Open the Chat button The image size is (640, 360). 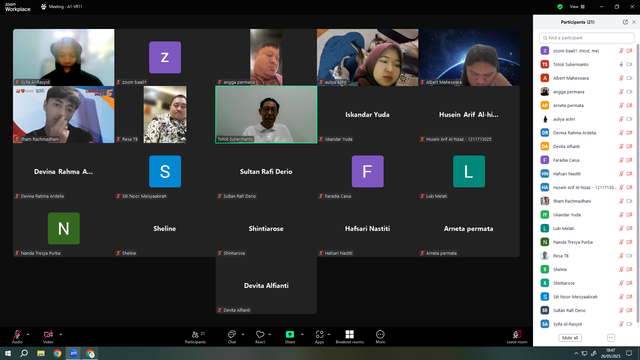pyautogui.click(x=232, y=336)
